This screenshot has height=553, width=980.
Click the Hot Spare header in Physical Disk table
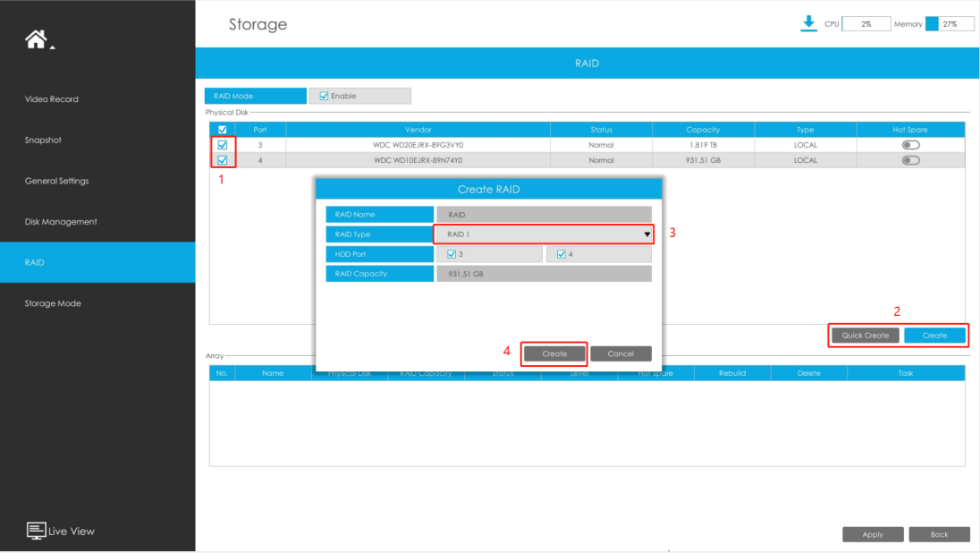(x=910, y=130)
